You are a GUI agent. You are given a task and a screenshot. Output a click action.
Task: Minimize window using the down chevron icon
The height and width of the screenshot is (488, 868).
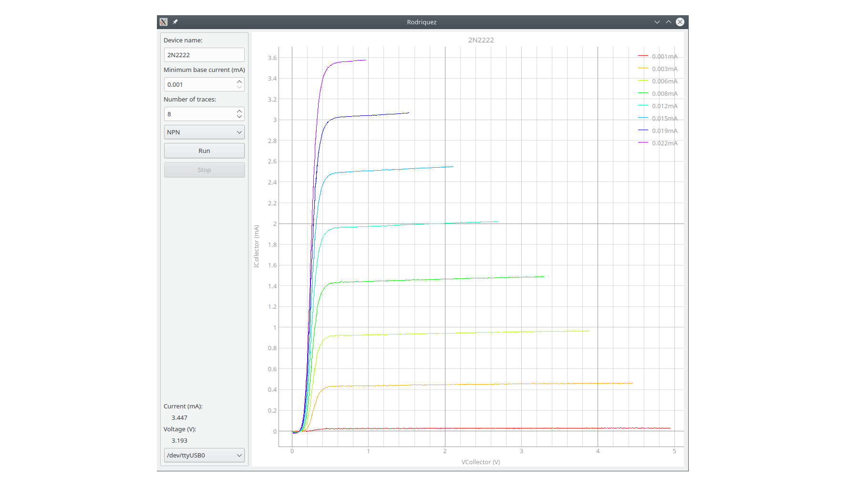(x=657, y=22)
